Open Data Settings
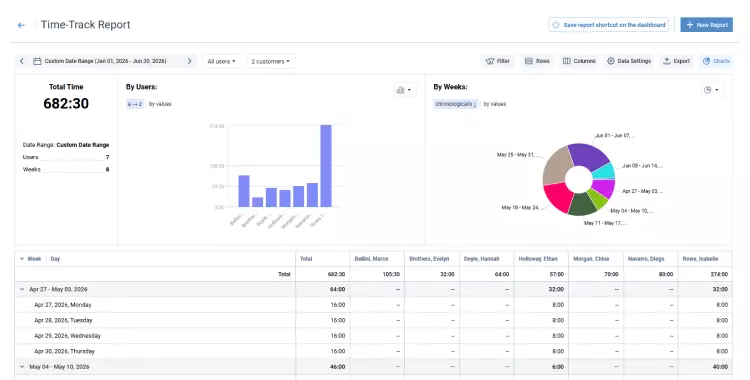750x380 pixels. (x=629, y=61)
